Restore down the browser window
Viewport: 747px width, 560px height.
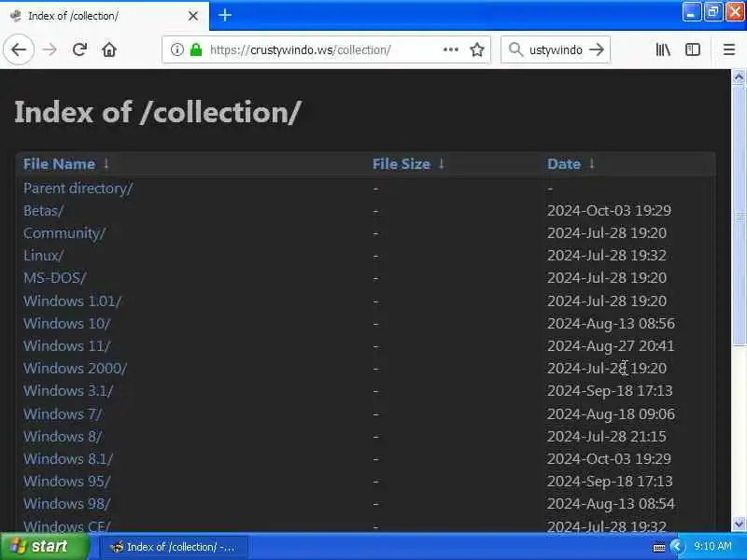[712, 12]
